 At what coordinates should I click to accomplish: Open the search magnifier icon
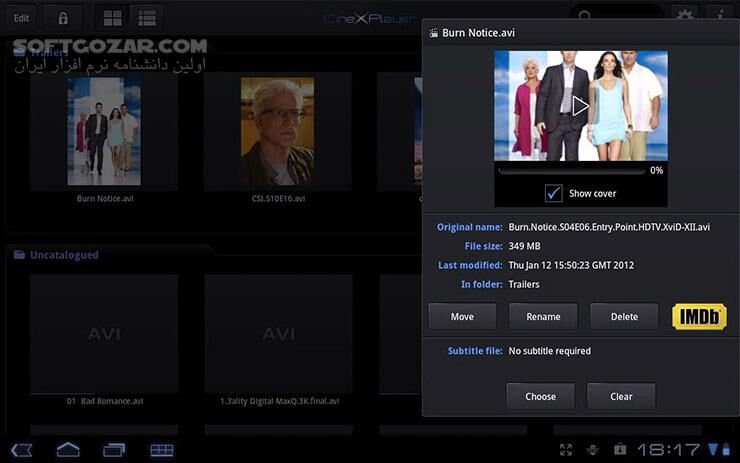tap(584, 16)
